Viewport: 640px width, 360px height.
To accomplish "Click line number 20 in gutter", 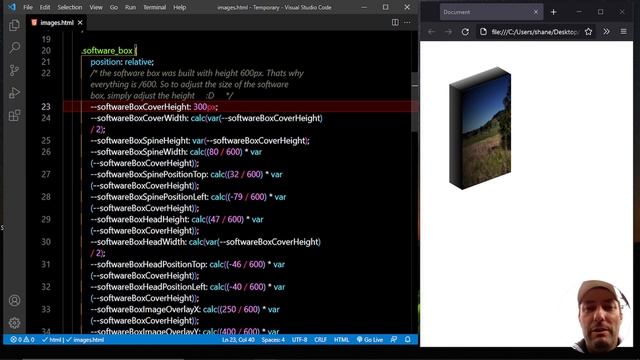I will point(46,51).
